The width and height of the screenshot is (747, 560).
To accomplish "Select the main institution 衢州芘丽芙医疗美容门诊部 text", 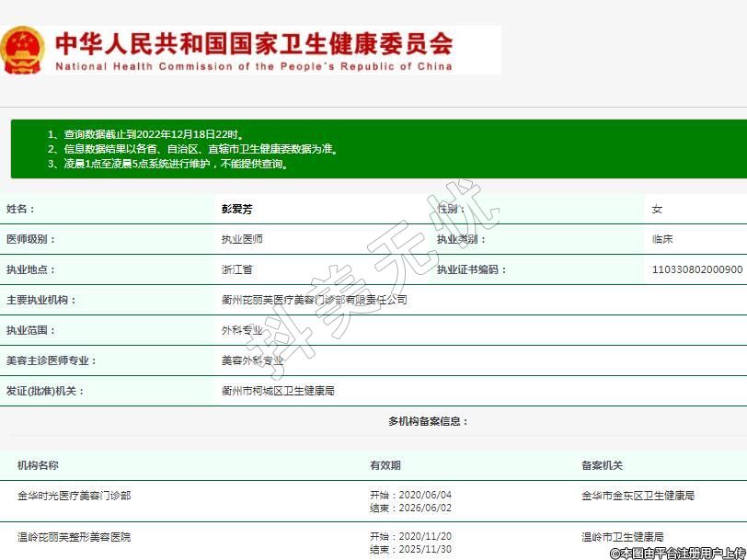I will click(314, 300).
